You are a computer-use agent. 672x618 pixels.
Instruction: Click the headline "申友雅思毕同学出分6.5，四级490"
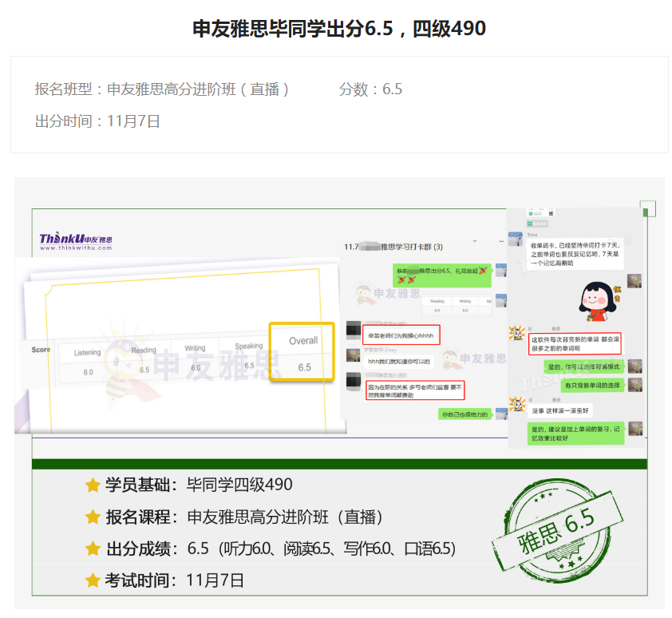pos(339,29)
